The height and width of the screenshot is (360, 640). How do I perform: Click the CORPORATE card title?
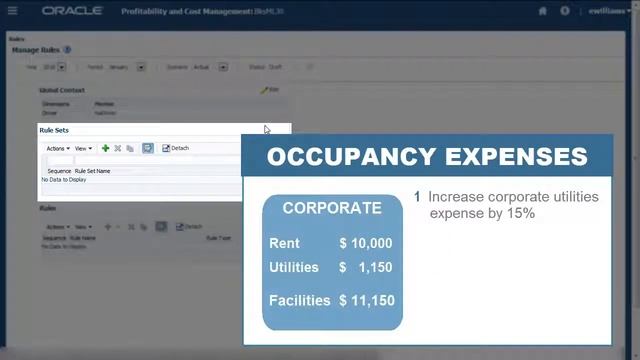332,208
